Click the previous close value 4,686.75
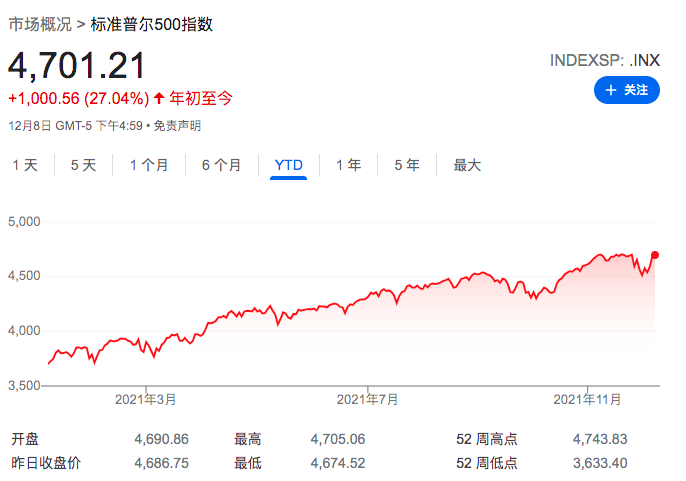This screenshot has height=481, width=686. [161, 463]
